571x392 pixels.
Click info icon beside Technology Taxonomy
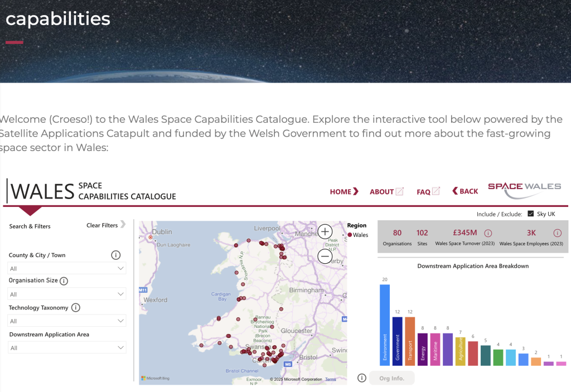(x=76, y=307)
